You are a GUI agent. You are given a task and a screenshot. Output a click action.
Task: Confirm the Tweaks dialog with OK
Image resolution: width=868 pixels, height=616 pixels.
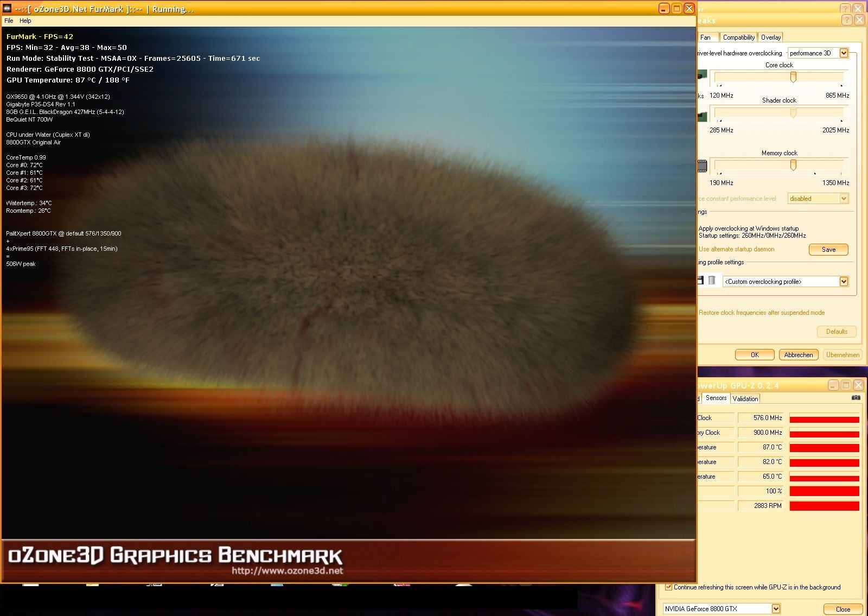click(x=755, y=355)
